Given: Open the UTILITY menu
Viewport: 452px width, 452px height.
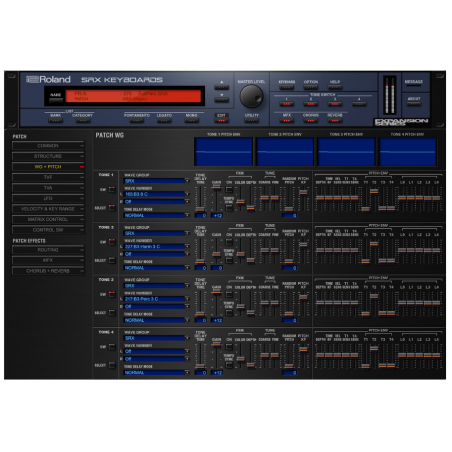Looking at the screenshot, I should [252, 120].
